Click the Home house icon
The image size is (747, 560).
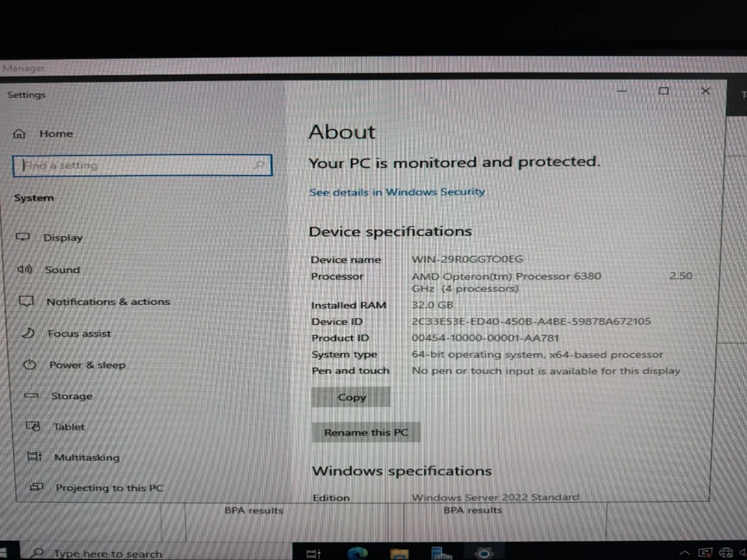[19, 133]
